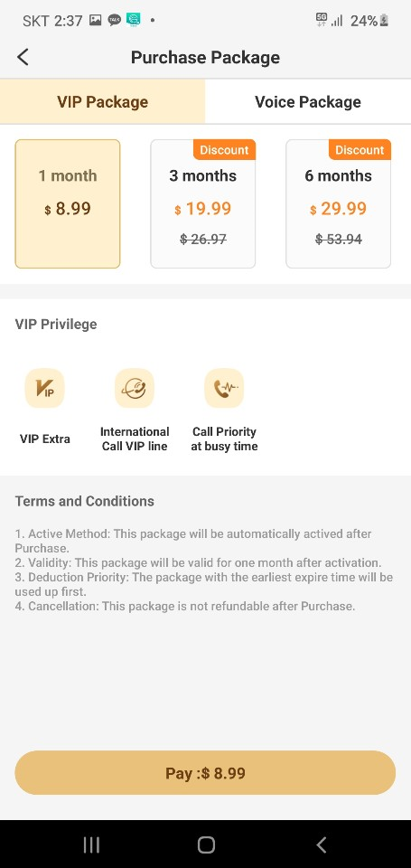Tap Discount badge on 3 months card
This screenshot has width=411, height=868.
pyautogui.click(x=224, y=150)
